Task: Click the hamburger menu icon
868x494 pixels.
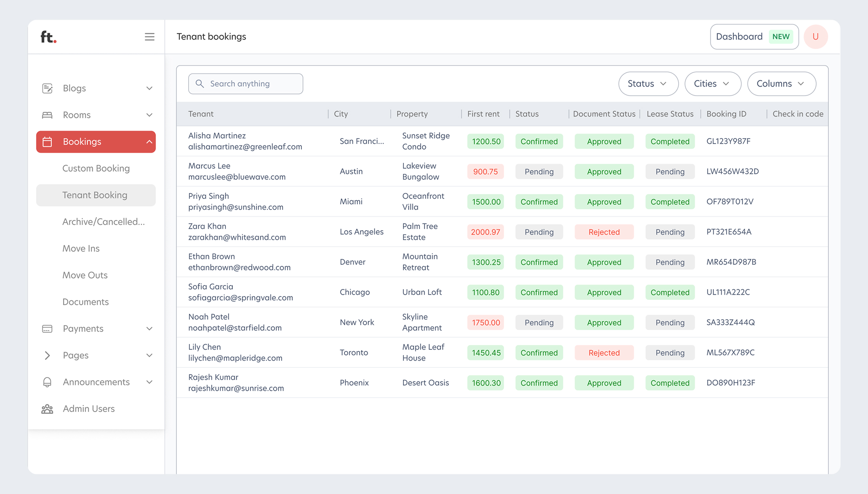Action: [x=149, y=36]
